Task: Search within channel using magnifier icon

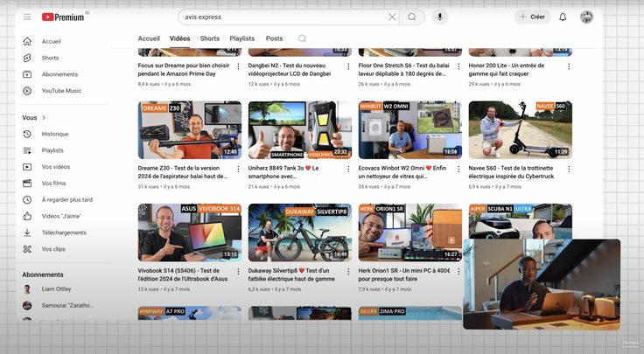Action: coord(303,38)
